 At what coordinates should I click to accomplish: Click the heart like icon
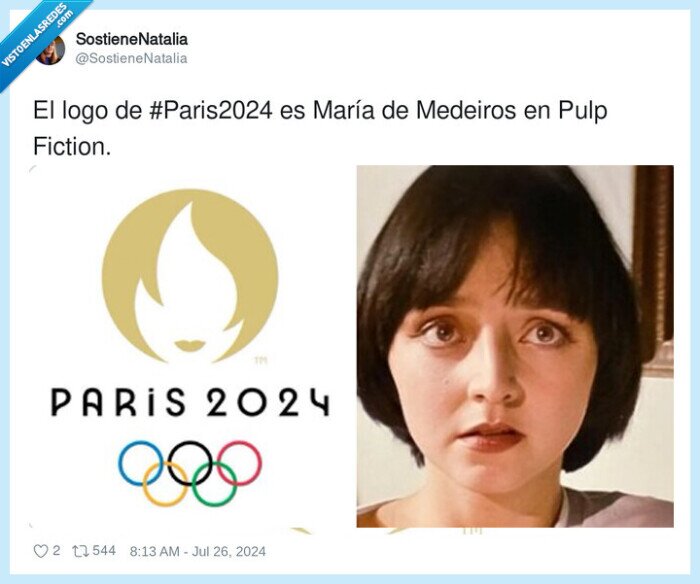41,551
